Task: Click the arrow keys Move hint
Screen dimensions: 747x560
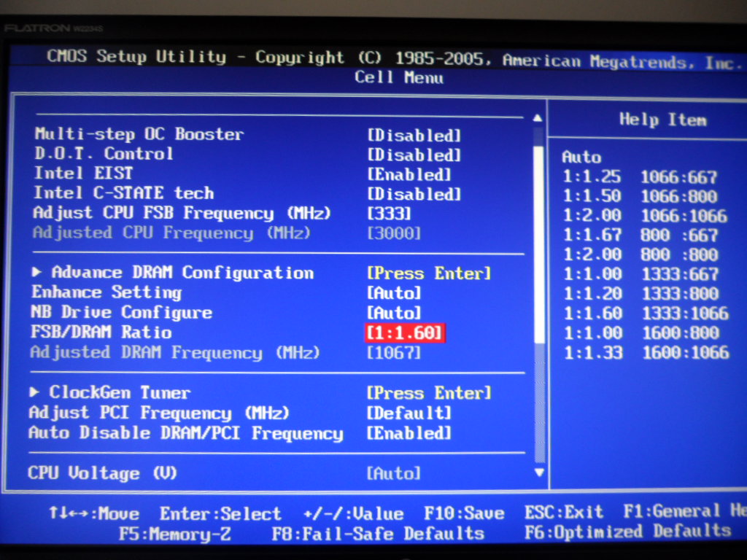Action: tap(94, 513)
